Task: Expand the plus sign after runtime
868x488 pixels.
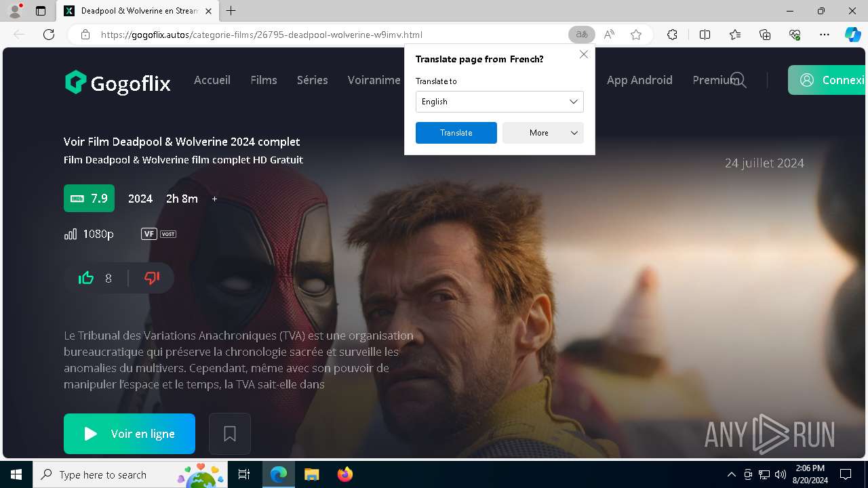Action: (x=214, y=199)
